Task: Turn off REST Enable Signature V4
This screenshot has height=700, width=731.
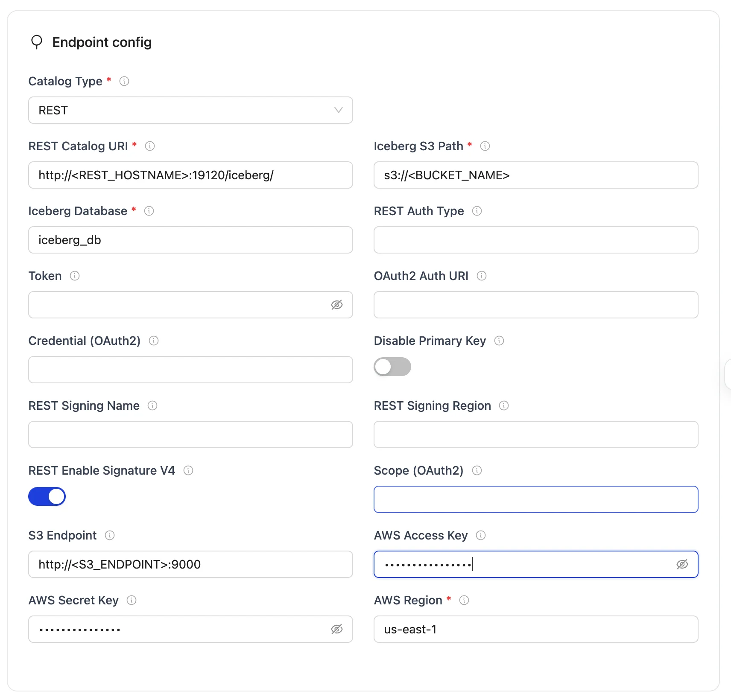Action: [x=47, y=496]
